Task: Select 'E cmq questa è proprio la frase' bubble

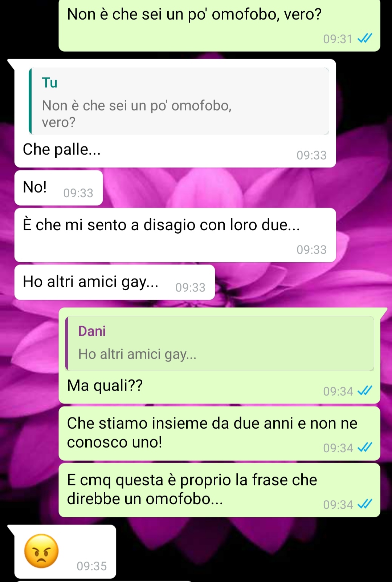Action: tap(219, 490)
